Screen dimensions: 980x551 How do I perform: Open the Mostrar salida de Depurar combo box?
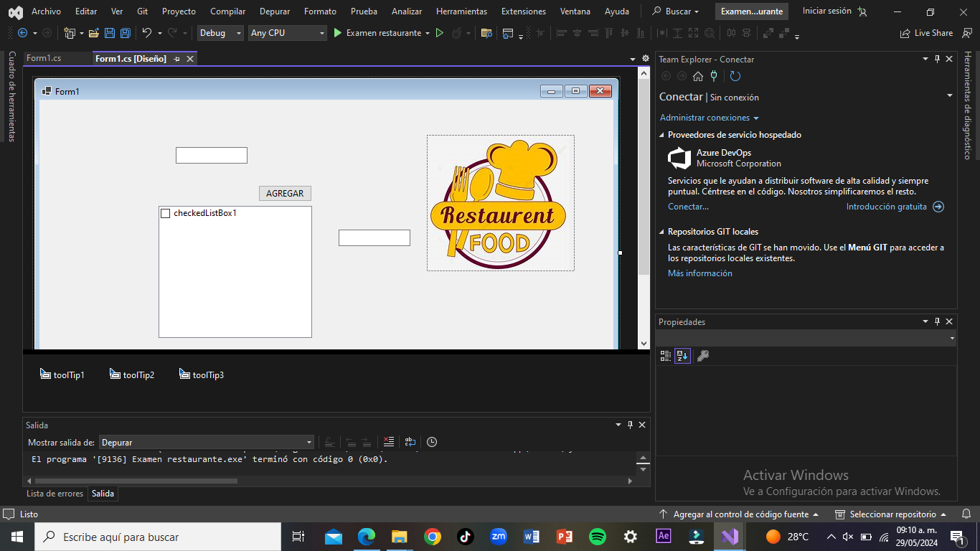point(207,443)
